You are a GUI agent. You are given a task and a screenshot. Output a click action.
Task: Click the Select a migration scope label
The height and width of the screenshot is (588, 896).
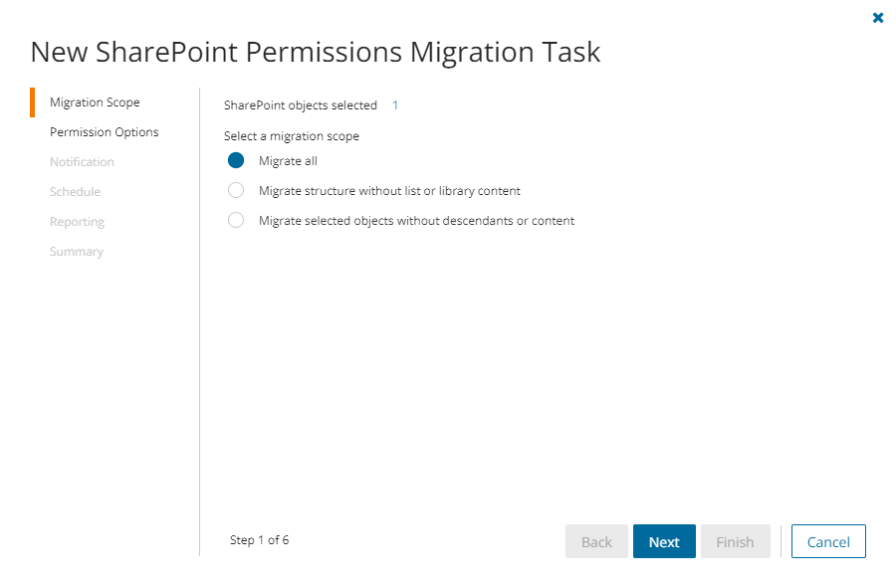click(292, 136)
